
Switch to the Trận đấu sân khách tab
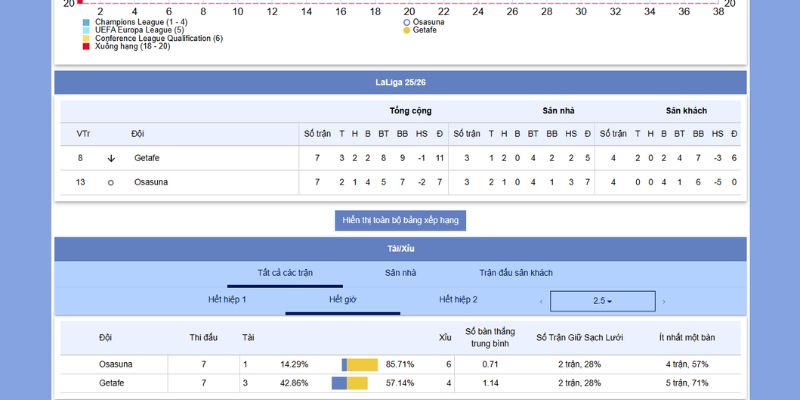[x=515, y=273]
